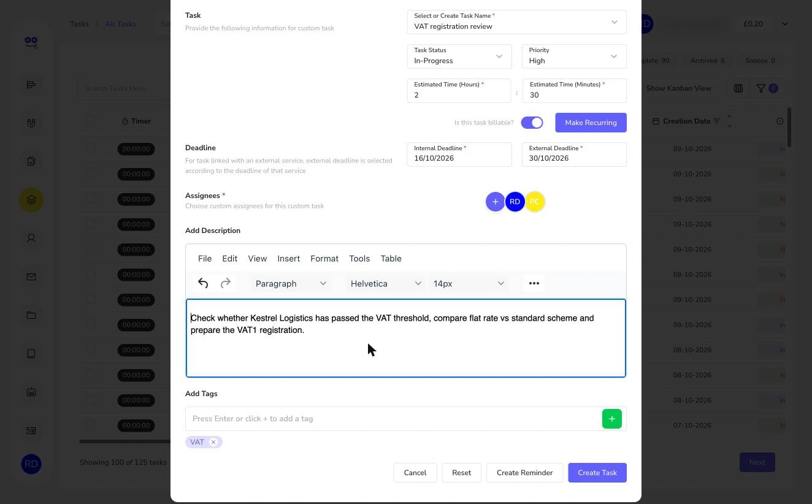Viewport: 812px width, 504px height.
Task: Click the Next page button behind dialog
Action: (757, 462)
